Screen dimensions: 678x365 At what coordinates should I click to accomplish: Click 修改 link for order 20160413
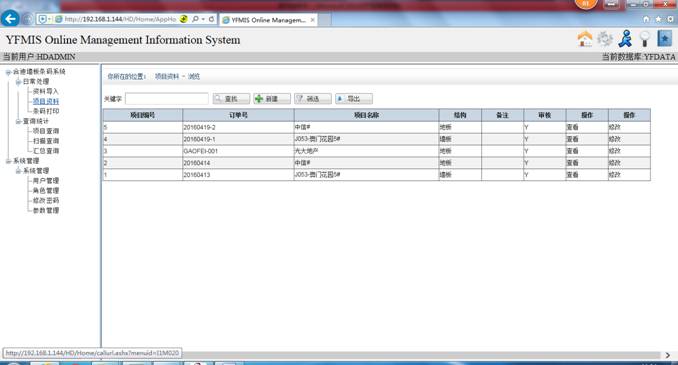coord(614,175)
